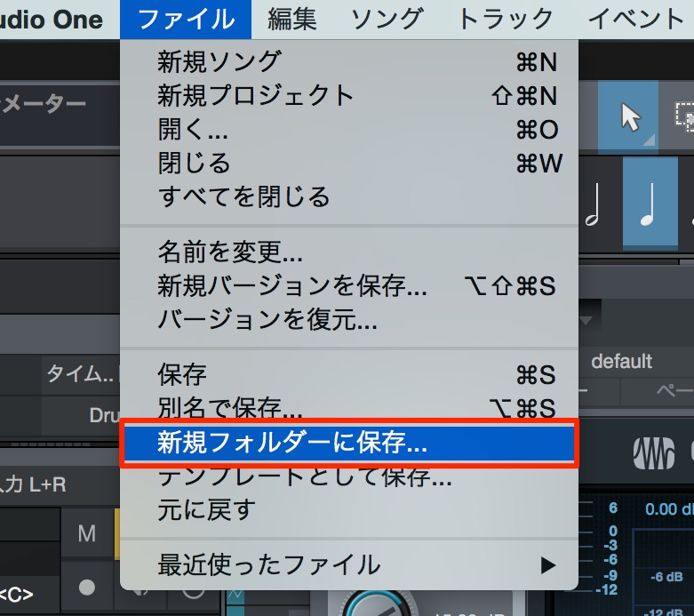Select 保存 menu entry
This screenshot has width=694, height=616.
[348, 374]
